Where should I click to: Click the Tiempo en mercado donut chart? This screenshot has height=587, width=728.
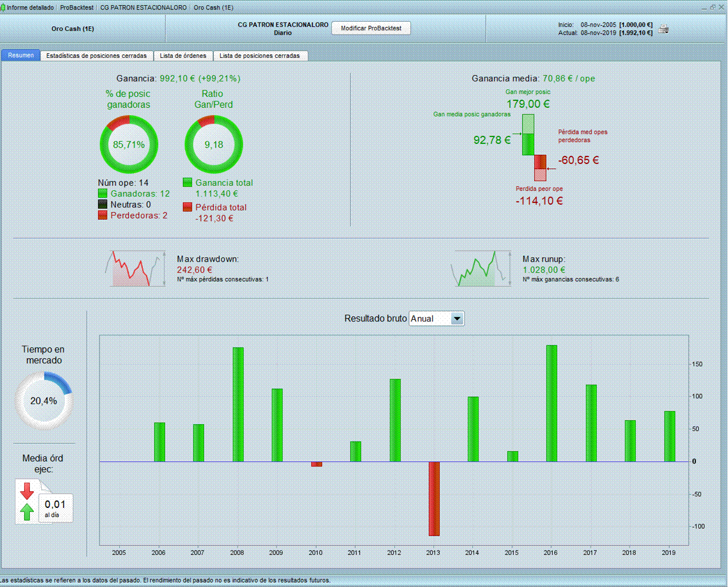[x=44, y=401]
